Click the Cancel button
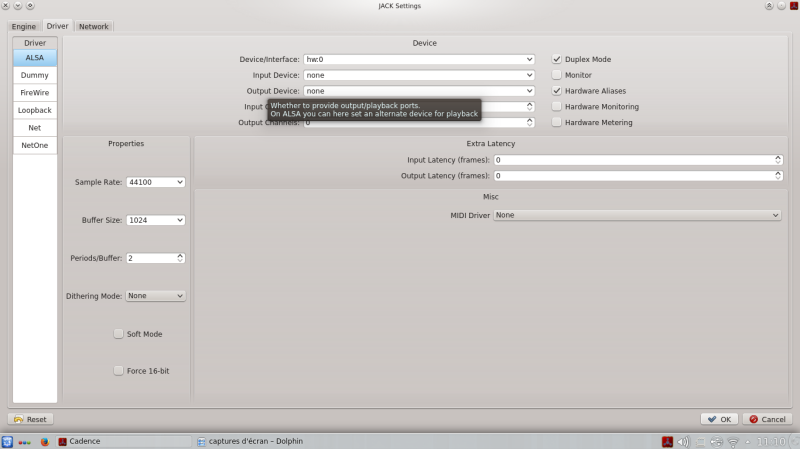Screen dimensions: 800x449 (x=767, y=419)
